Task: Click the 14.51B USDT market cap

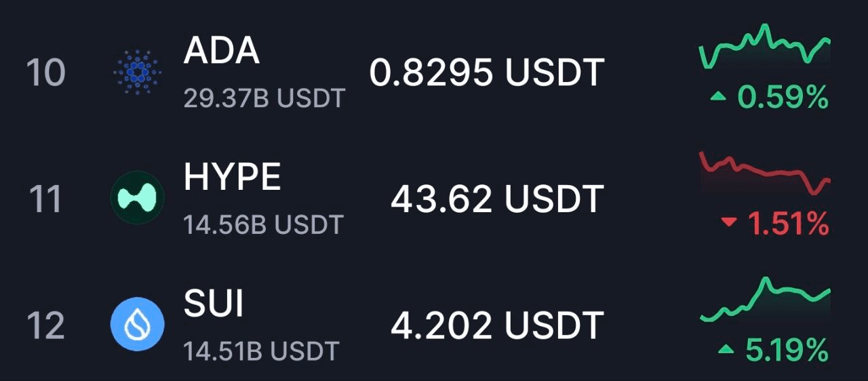Action: [262, 350]
